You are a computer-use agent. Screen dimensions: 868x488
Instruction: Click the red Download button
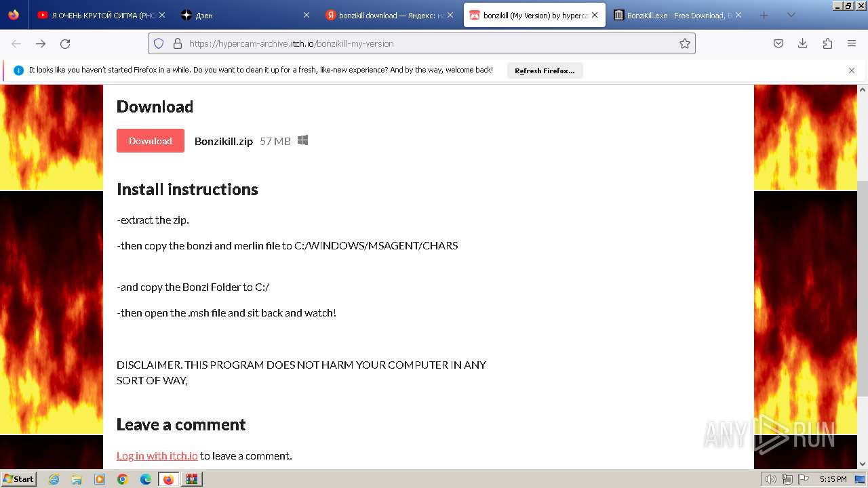point(151,140)
